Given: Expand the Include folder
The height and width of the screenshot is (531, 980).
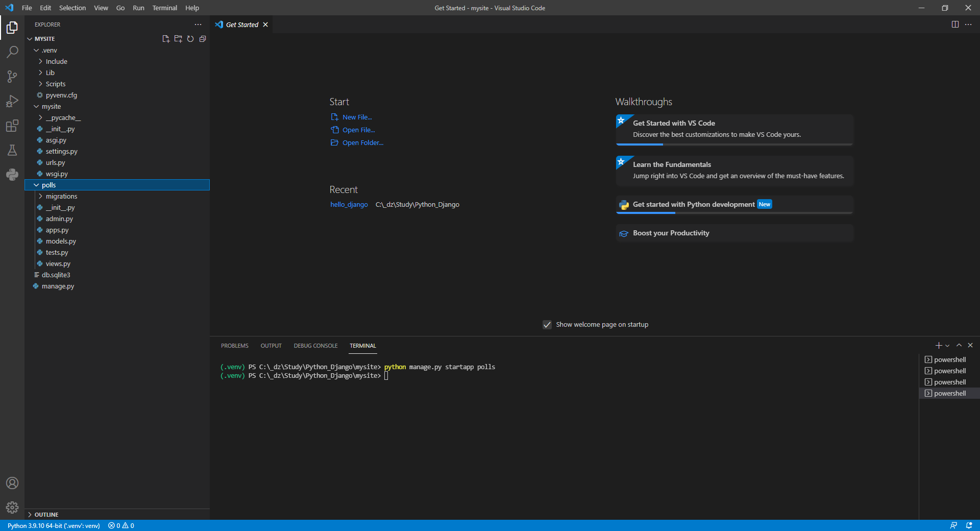Looking at the screenshot, I should 40,61.
